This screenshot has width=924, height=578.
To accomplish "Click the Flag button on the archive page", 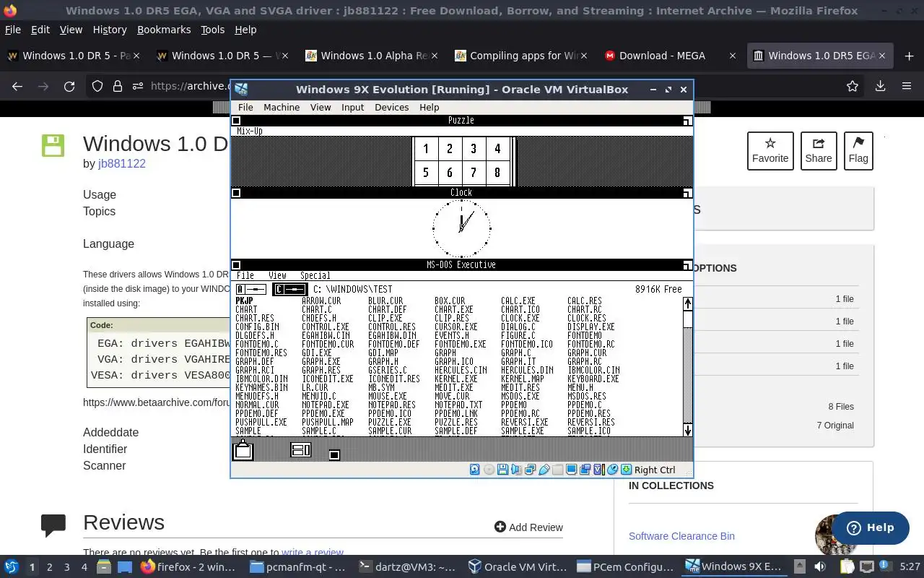I will (858, 151).
